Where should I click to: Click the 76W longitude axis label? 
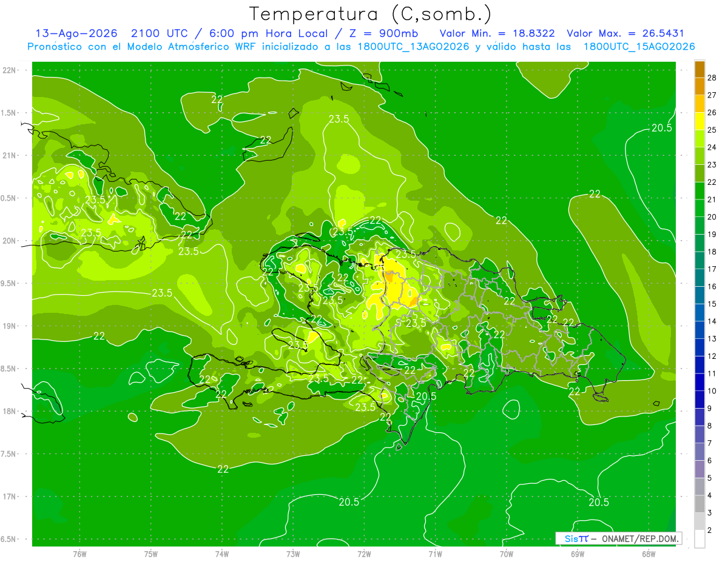pyautogui.click(x=79, y=554)
